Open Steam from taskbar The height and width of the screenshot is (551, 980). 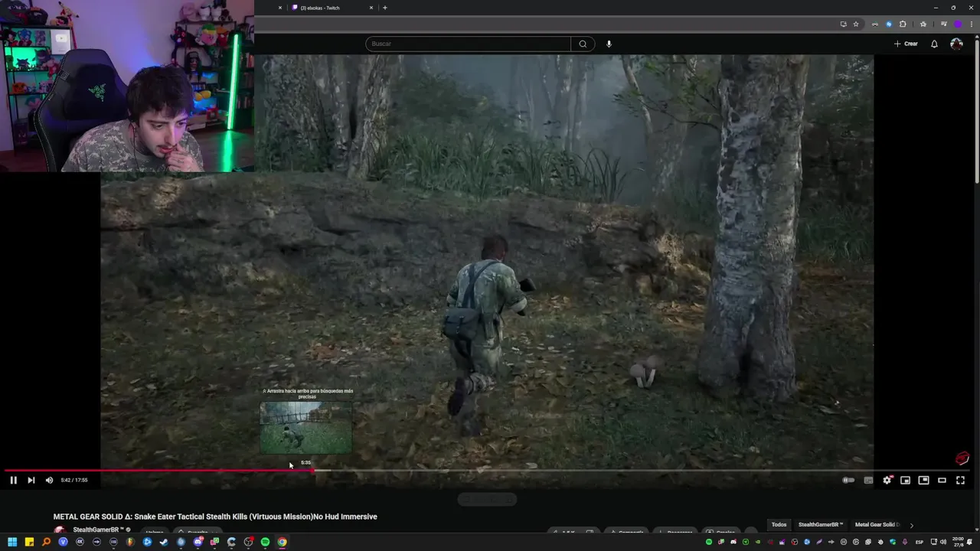(x=164, y=542)
